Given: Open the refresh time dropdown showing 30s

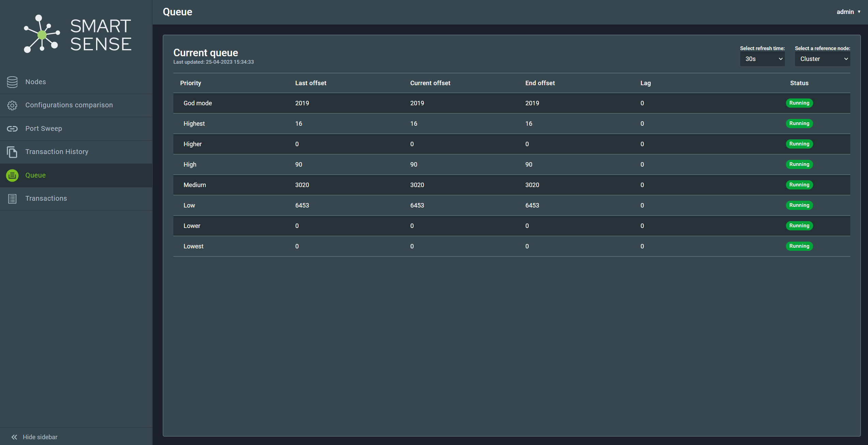Looking at the screenshot, I should [762, 59].
